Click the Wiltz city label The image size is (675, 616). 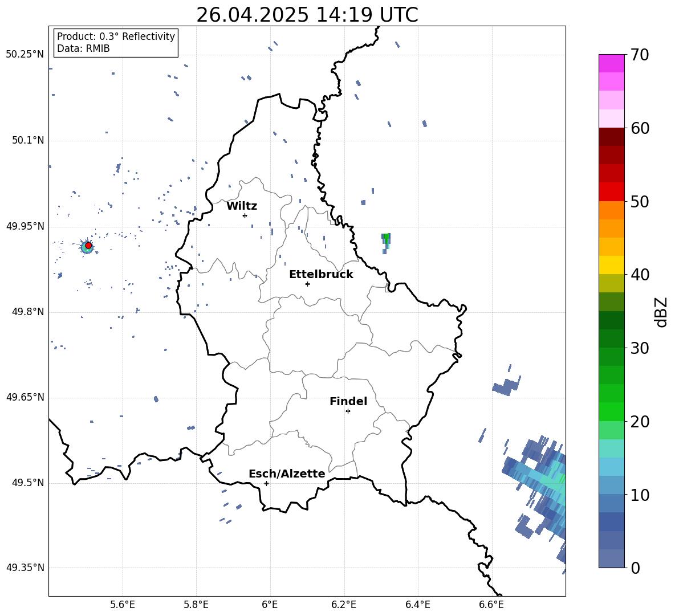242,206
